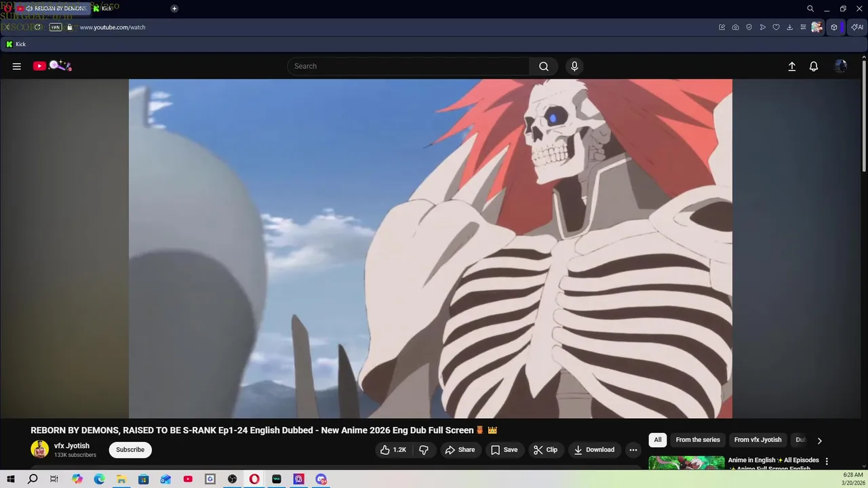Open File Explorer from taskbar
The width and height of the screenshot is (868, 488).
[121, 479]
